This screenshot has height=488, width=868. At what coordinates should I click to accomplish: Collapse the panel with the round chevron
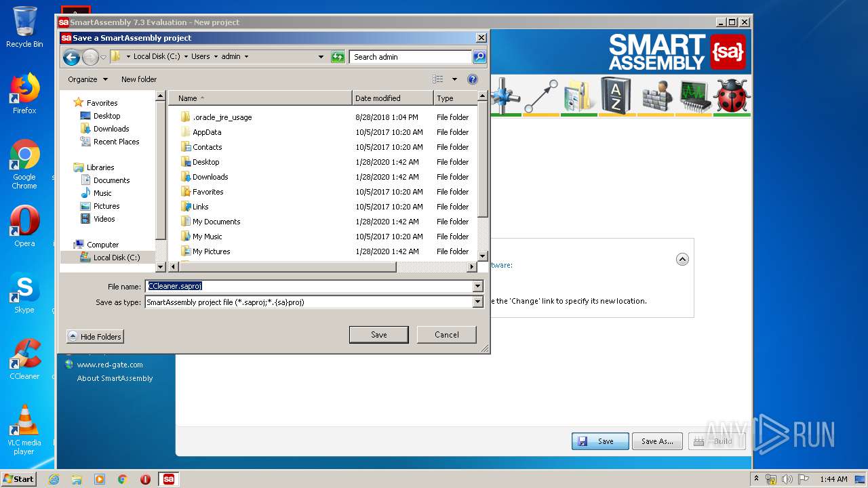click(x=682, y=259)
